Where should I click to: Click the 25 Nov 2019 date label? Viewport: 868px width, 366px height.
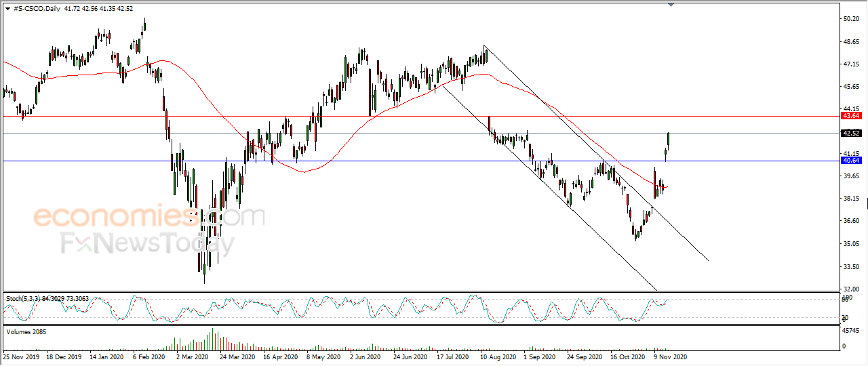pyautogui.click(x=22, y=356)
